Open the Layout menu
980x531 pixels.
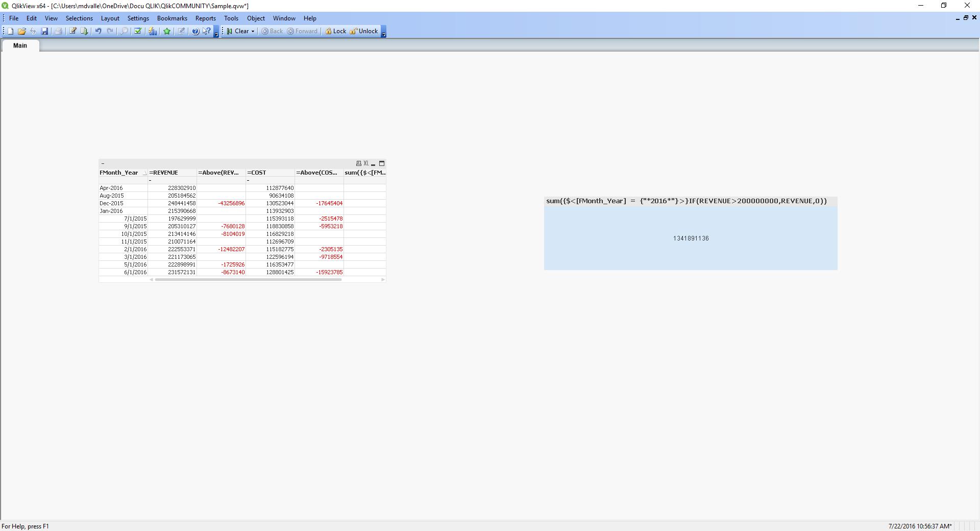tap(110, 18)
